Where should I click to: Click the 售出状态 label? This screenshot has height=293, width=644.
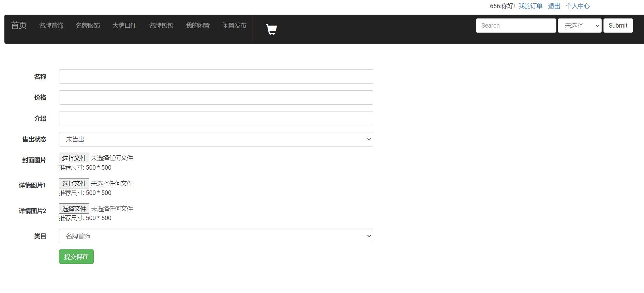pos(34,139)
